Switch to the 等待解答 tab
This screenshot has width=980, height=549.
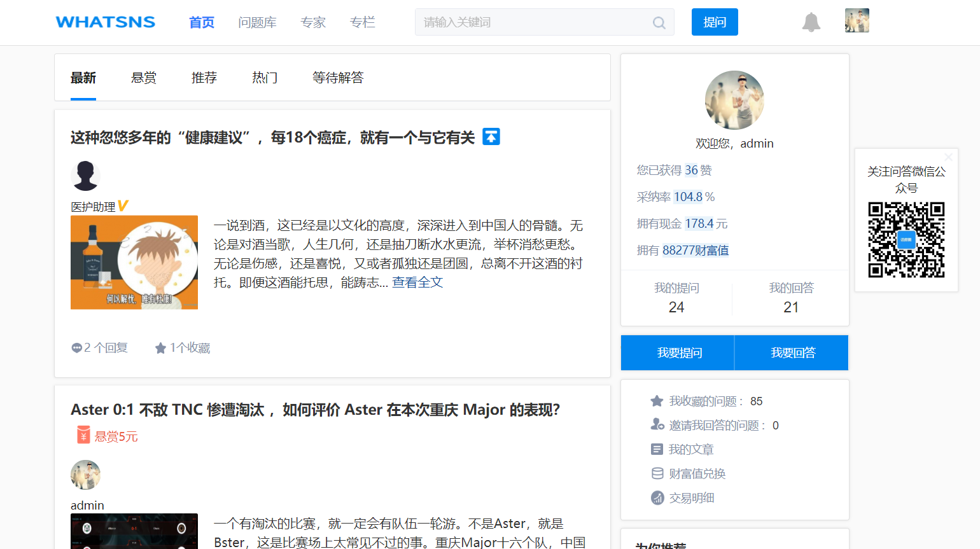(338, 78)
